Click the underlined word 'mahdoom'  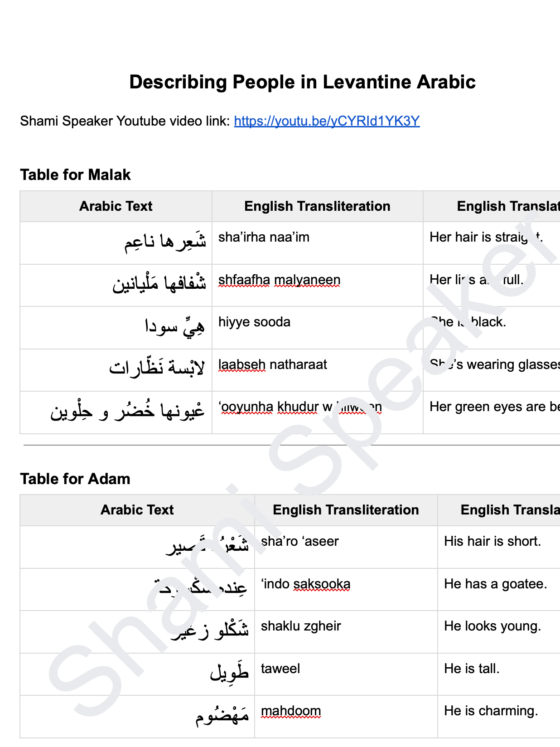[x=291, y=711]
